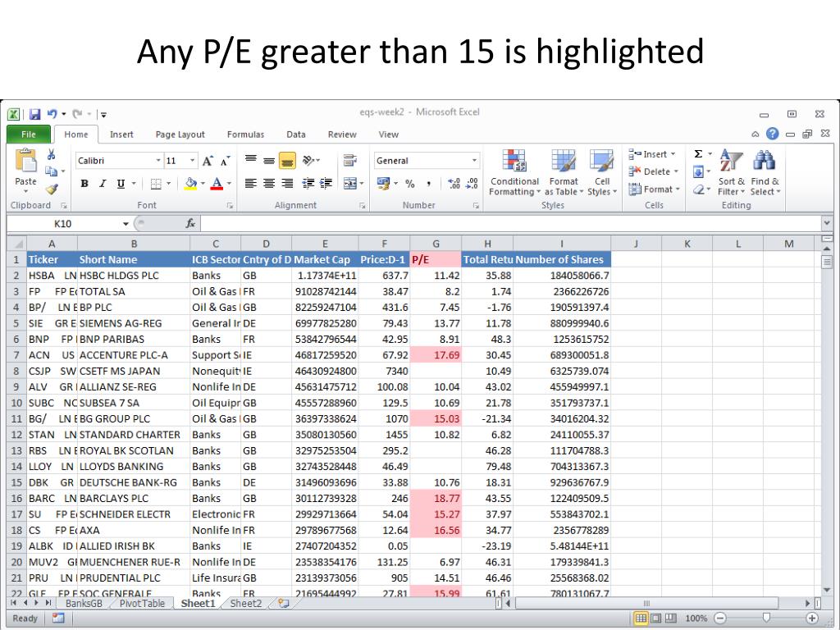840x630 pixels.
Task: Open the Delete cells dropdown
Action: click(x=654, y=171)
